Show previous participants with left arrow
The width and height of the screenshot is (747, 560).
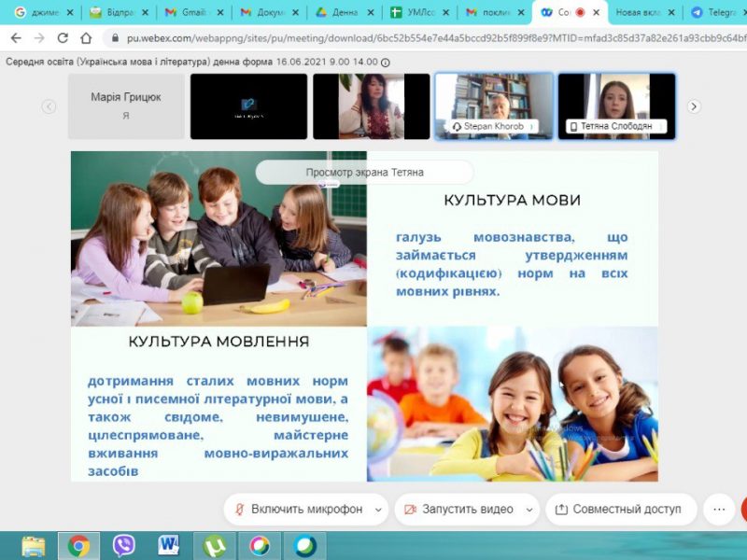point(49,106)
